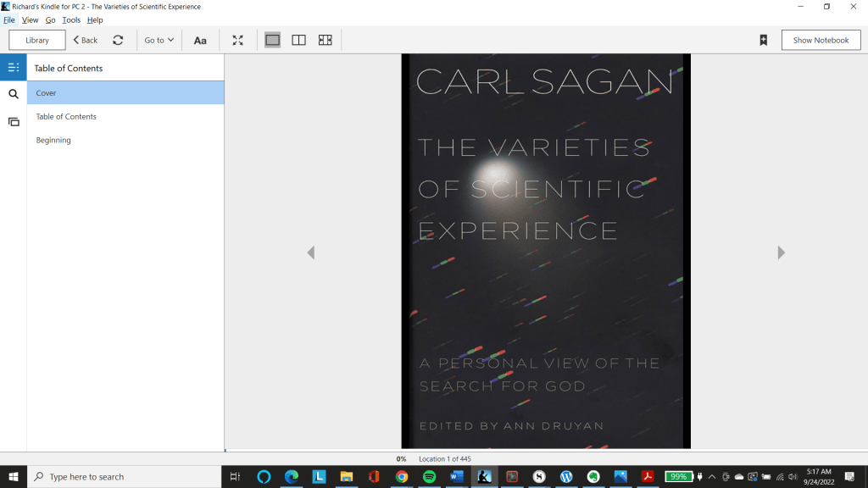Click the reading progress location bar

(x=546, y=451)
